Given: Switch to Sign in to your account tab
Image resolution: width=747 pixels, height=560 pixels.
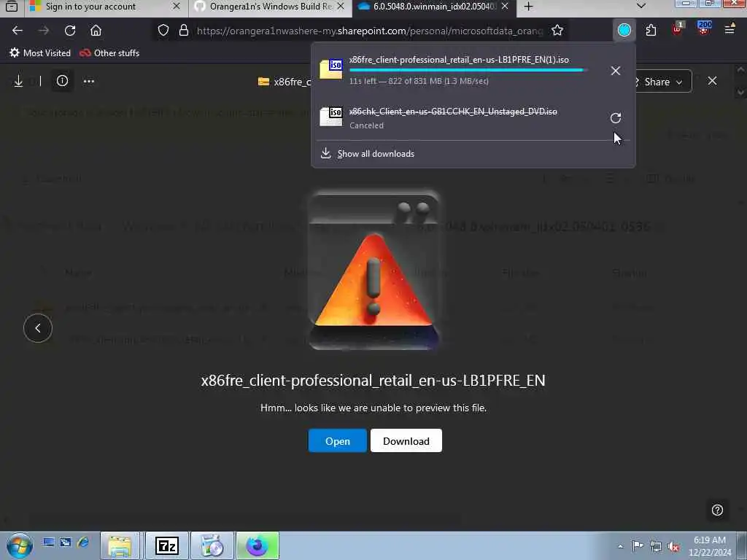Looking at the screenshot, I should tap(90, 7).
